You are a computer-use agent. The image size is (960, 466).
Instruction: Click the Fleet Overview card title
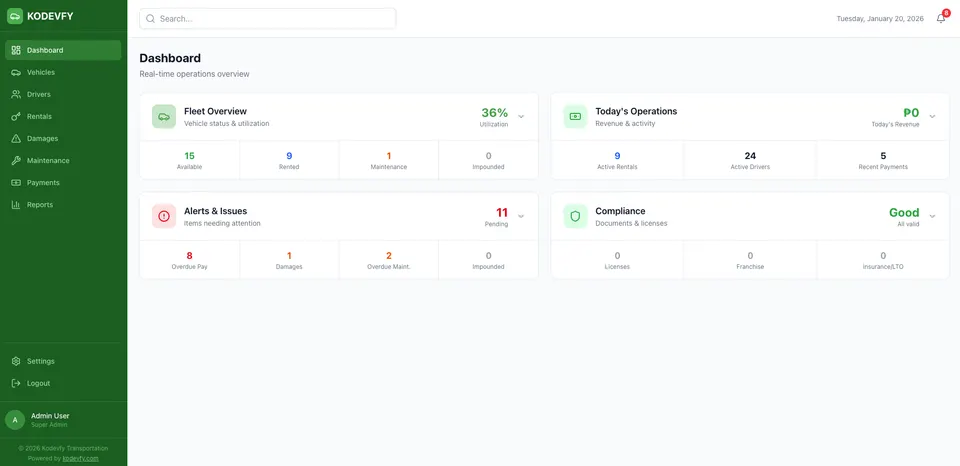pos(216,111)
